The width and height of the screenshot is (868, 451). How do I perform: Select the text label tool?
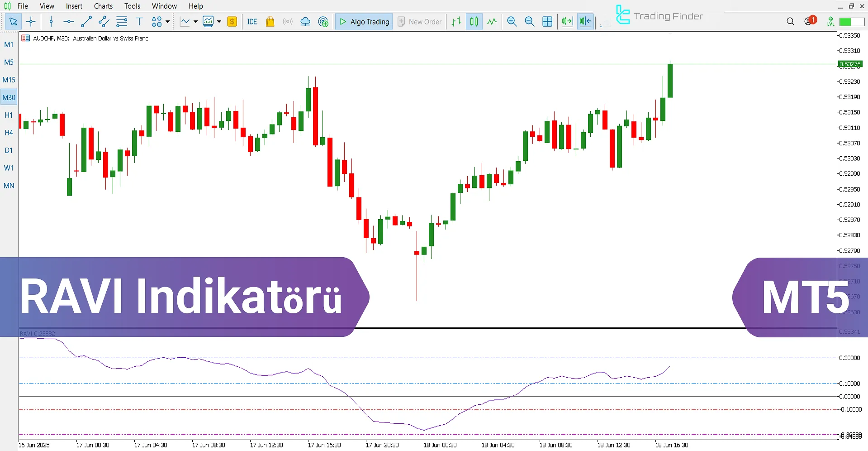point(139,22)
